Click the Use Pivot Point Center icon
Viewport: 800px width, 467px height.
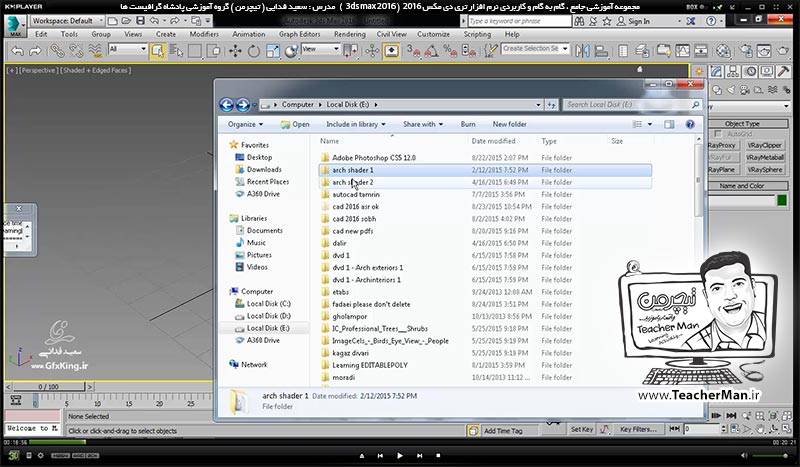pos(350,51)
